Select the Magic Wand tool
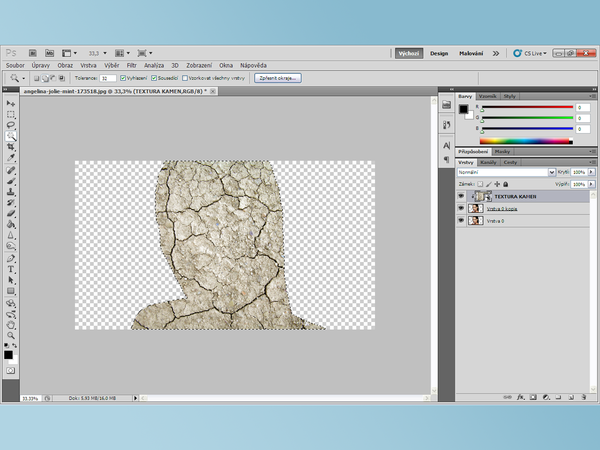 click(x=10, y=137)
